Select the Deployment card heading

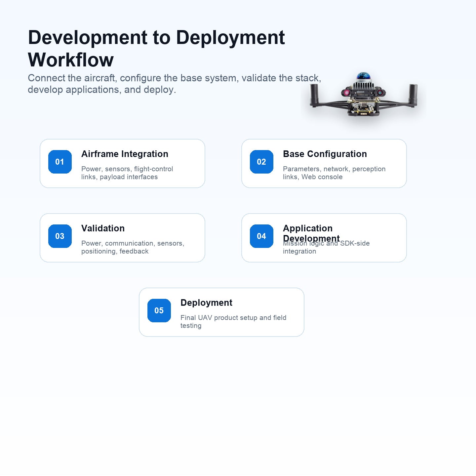click(206, 303)
